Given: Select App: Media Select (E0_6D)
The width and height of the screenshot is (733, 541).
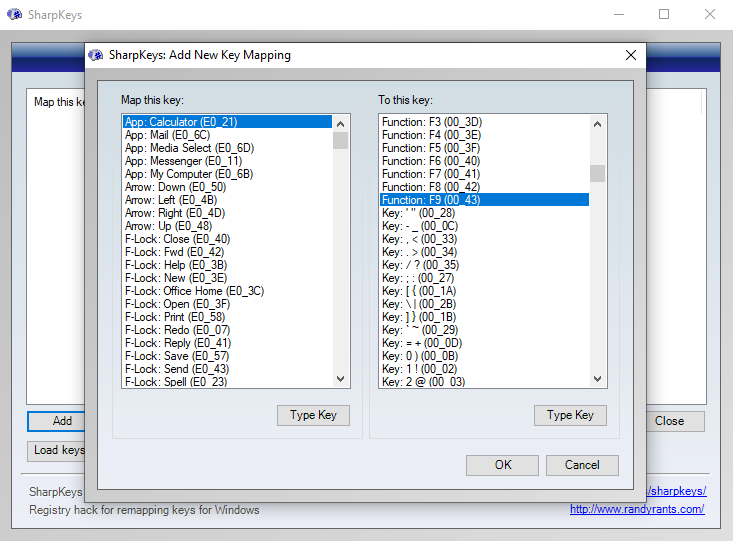Looking at the screenshot, I should 228,148.
